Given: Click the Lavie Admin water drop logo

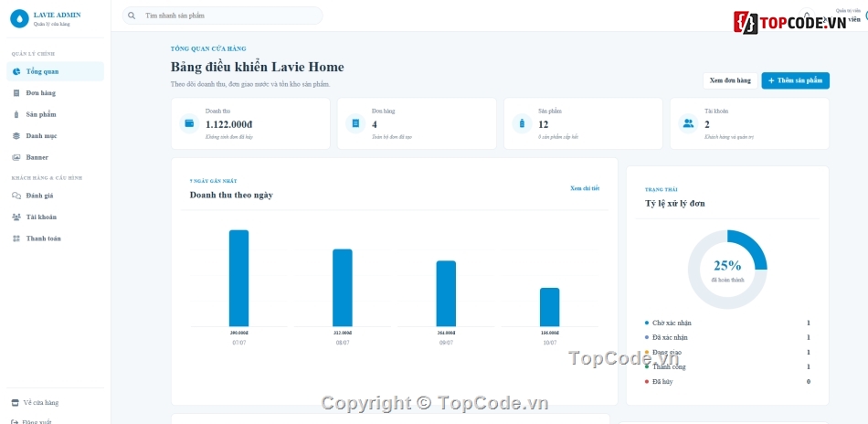Looking at the screenshot, I should (19, 19).
